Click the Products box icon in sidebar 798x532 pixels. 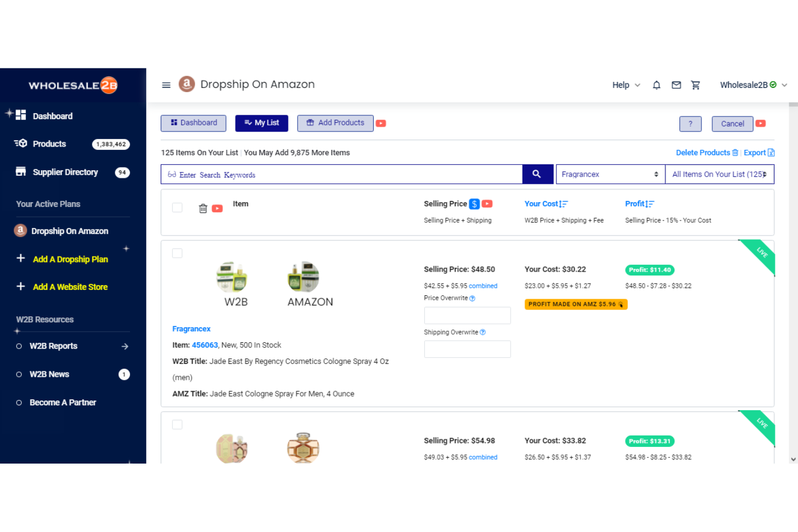pos(21,143)
